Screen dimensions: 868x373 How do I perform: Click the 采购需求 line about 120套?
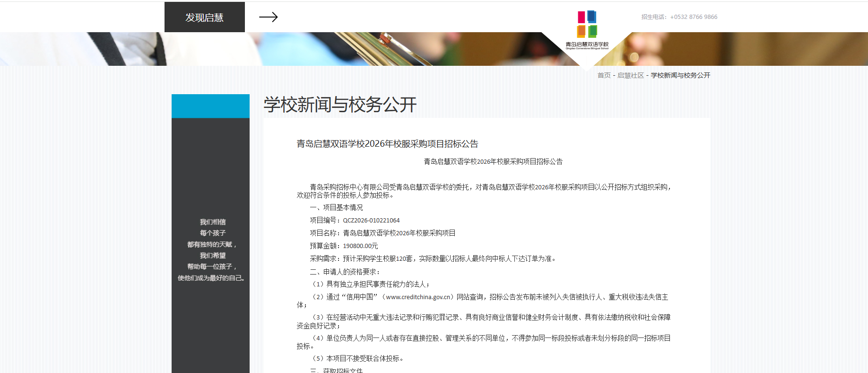coord(434,258)
